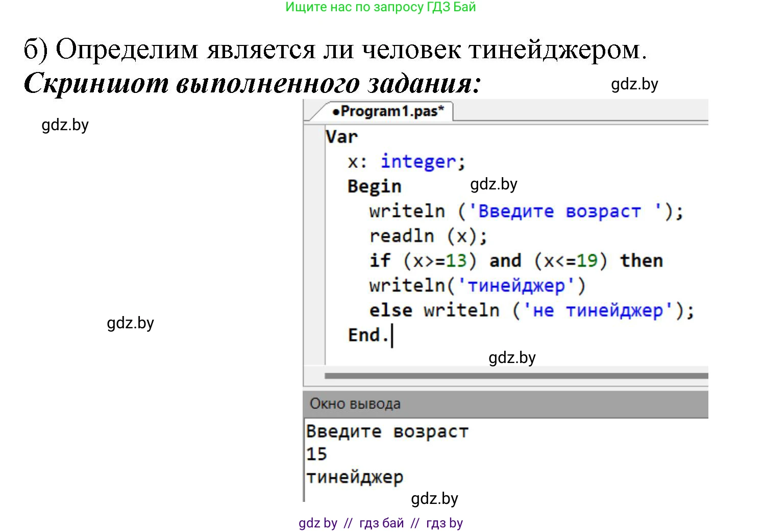763x532 pixels.
Task: Click the Введите возраст line in output
Action: coord(387,431)
